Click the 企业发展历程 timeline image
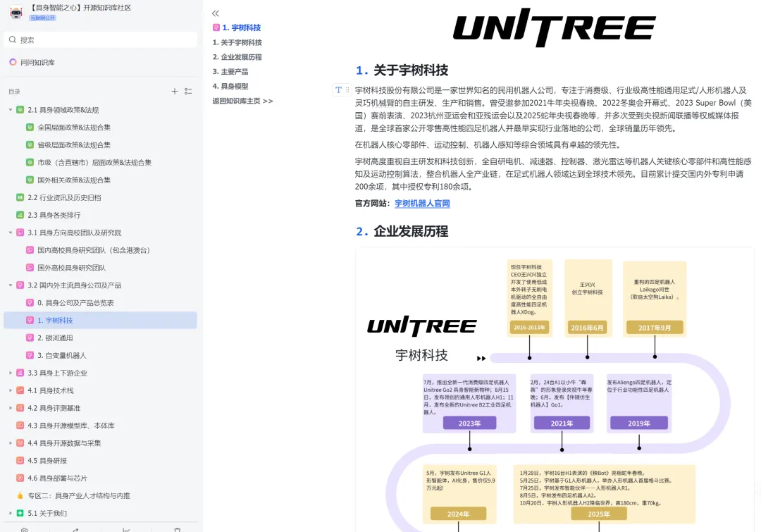Image resolution: width=761 pixels, height=532 pixels. [x=555, y=390]
